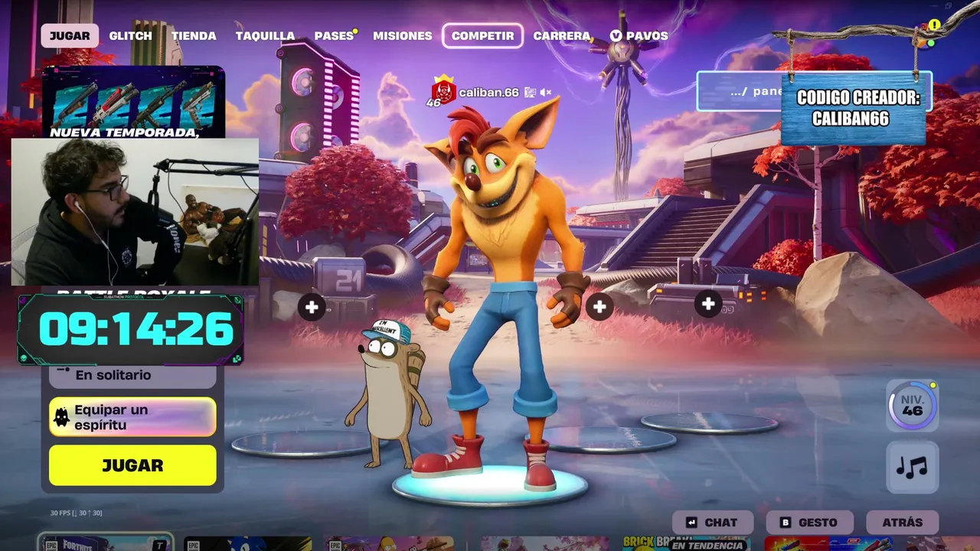Change the En solitario party mode
Viewport: 980px width, 551px height.
point(132,376)
